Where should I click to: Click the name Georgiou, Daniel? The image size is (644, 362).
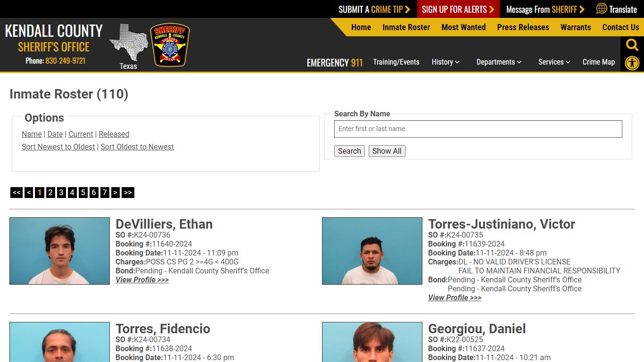click(477, 329)
